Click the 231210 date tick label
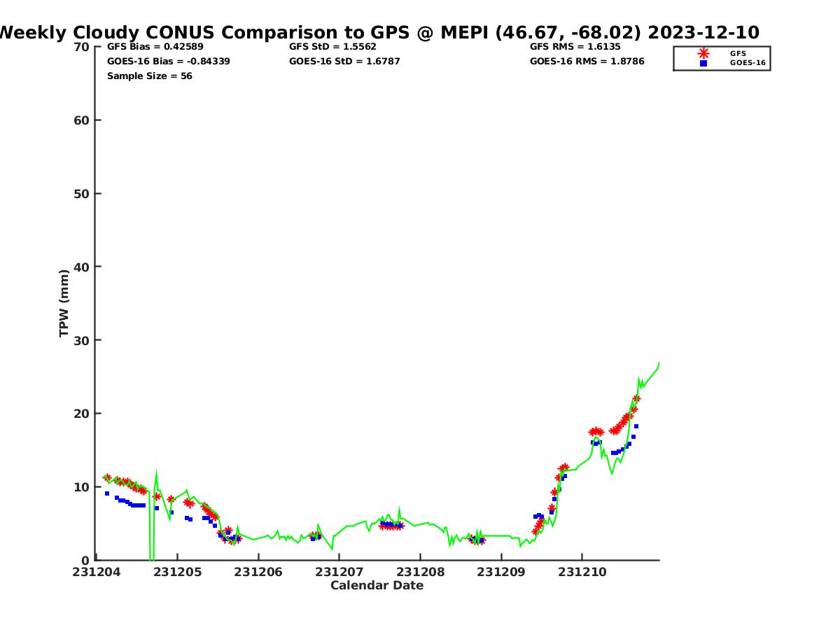840x630 pixels. coord(581,572)
